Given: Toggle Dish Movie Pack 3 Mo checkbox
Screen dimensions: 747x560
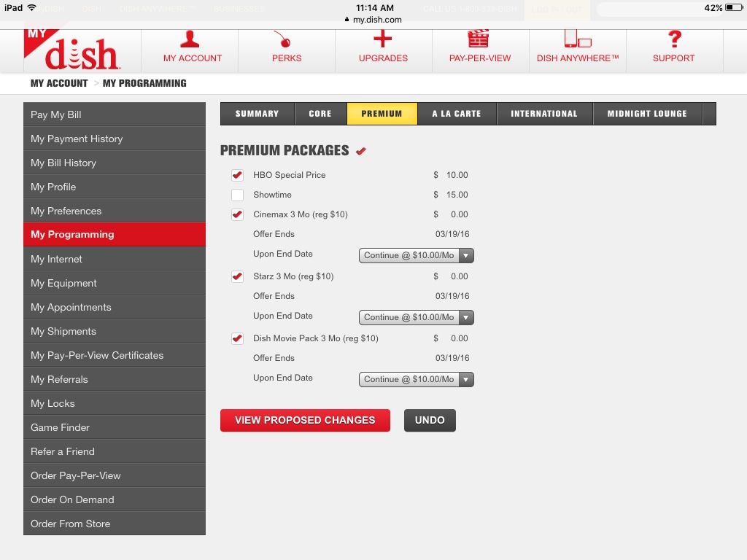Looking at the screenshot, I should pos(237,338).
